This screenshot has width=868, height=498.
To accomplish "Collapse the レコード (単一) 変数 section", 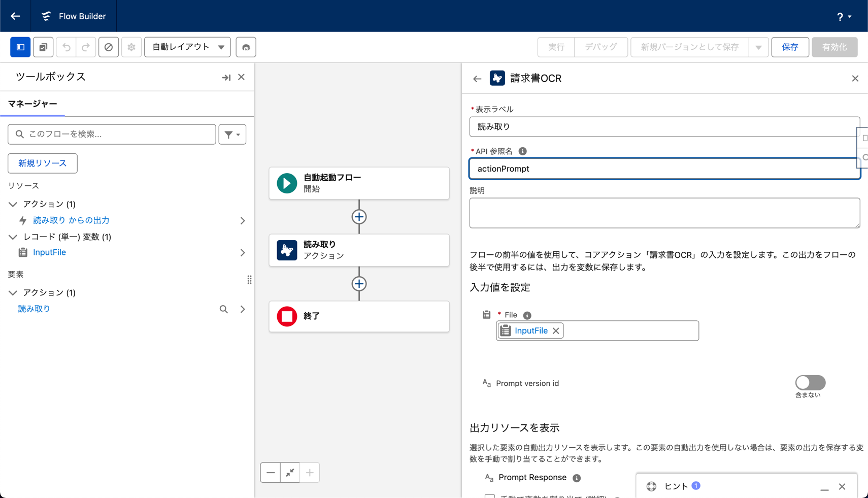I will pyautogui.click(x=13, y=237).
